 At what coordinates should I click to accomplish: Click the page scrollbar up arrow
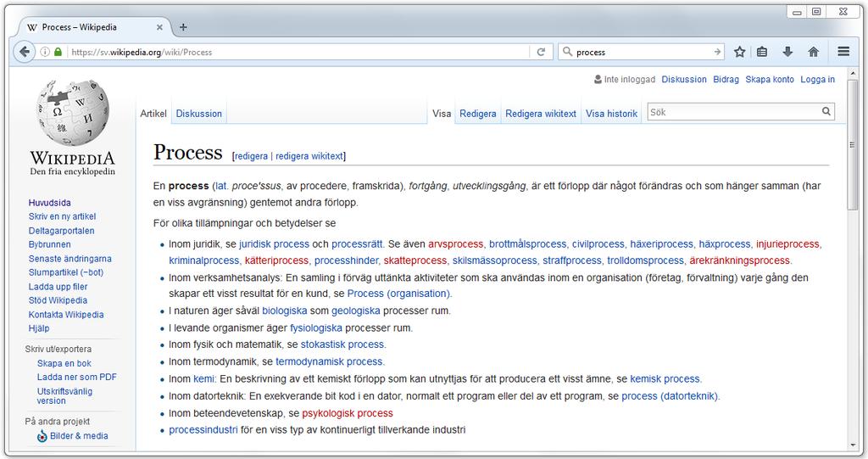click(x=852, y=72)
